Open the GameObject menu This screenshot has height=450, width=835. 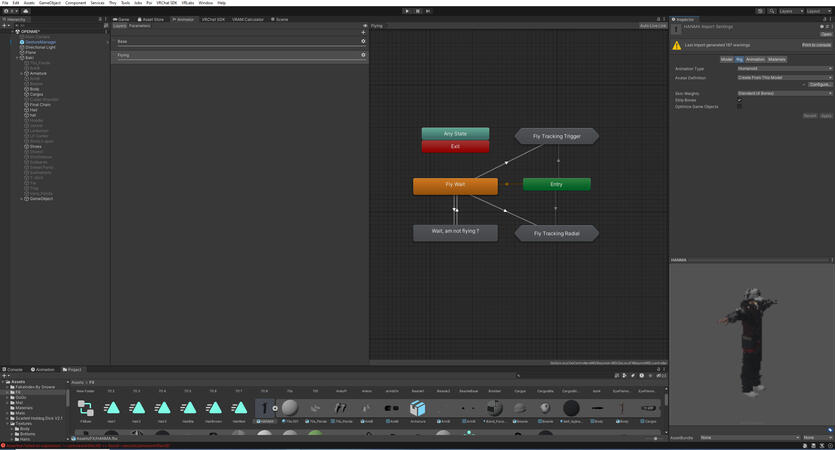[x=50, y=3]
